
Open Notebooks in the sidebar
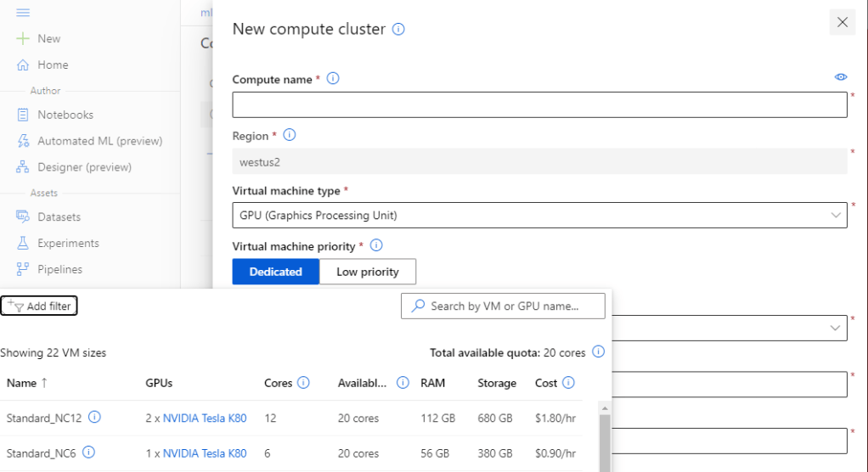coord(65,115)
